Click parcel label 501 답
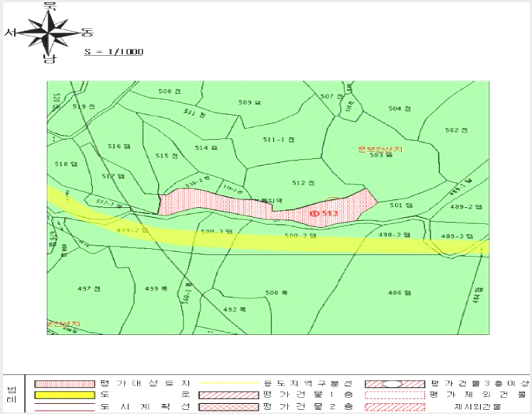 [401, 205]
